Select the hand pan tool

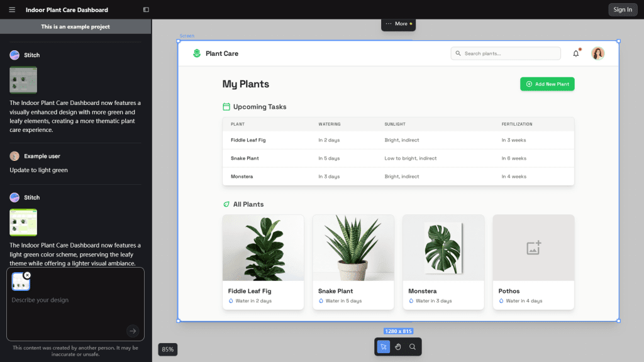[x=397, y=346]
